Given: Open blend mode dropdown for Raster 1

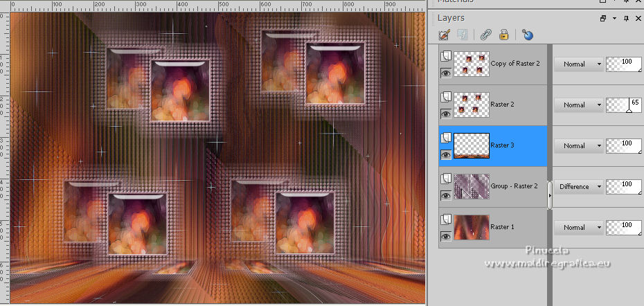Looking at the screenshot, I should [x=579, y=227].
